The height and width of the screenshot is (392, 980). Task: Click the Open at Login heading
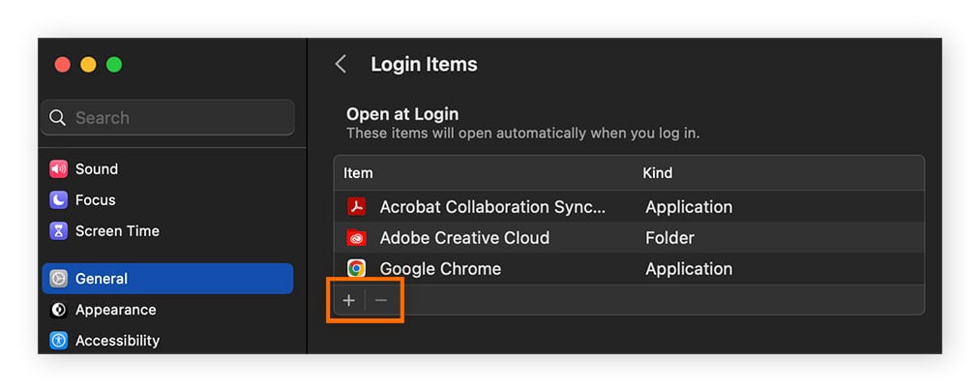pos(402,114)
